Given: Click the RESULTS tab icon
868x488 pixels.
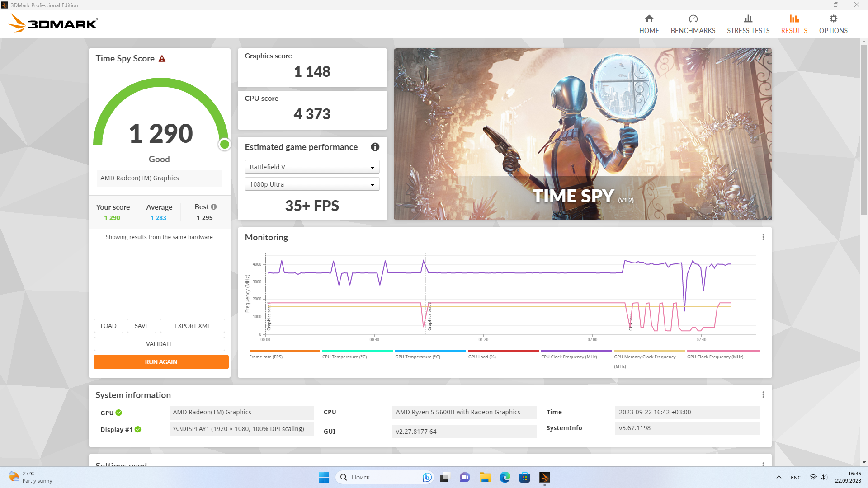Looking at the screenshot, I should [794, 19].
